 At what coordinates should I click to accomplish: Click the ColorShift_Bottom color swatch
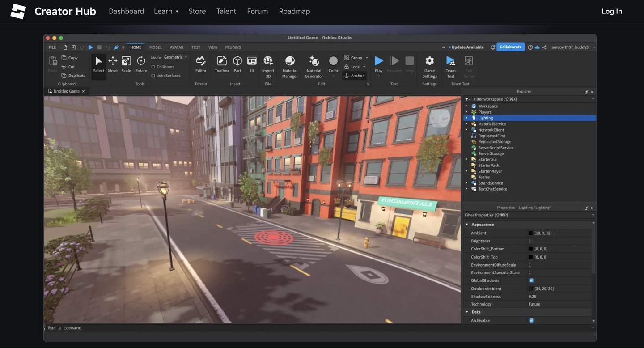531,249
